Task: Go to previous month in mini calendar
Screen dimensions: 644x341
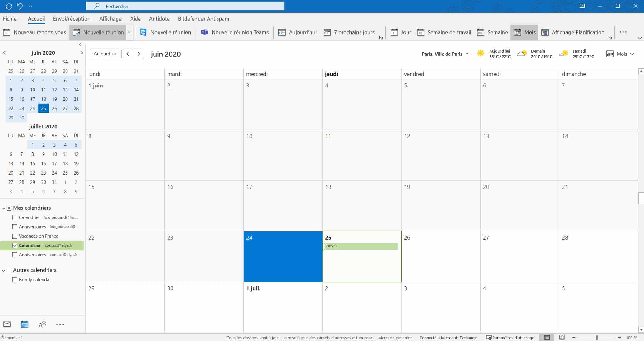Action: click(4, 53)
